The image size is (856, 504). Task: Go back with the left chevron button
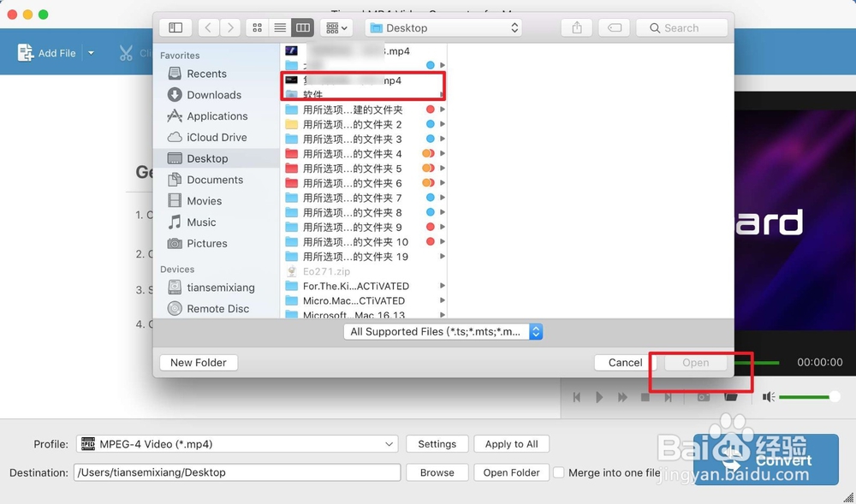click(208, 28)
